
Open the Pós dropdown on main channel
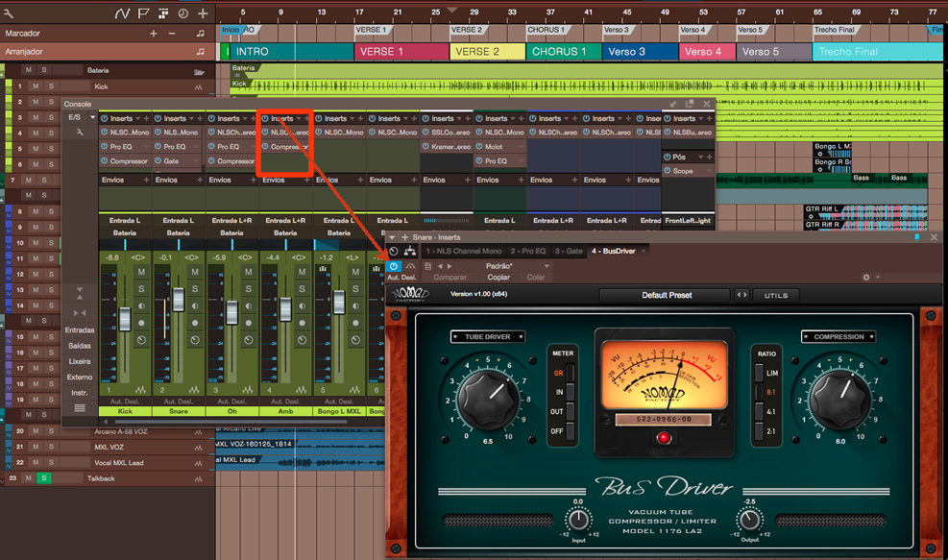701,158
